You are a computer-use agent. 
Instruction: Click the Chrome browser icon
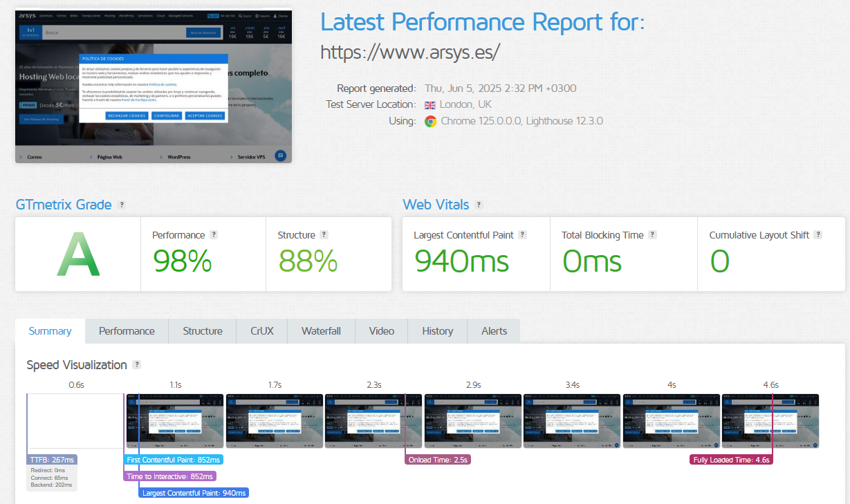(430, 121)
